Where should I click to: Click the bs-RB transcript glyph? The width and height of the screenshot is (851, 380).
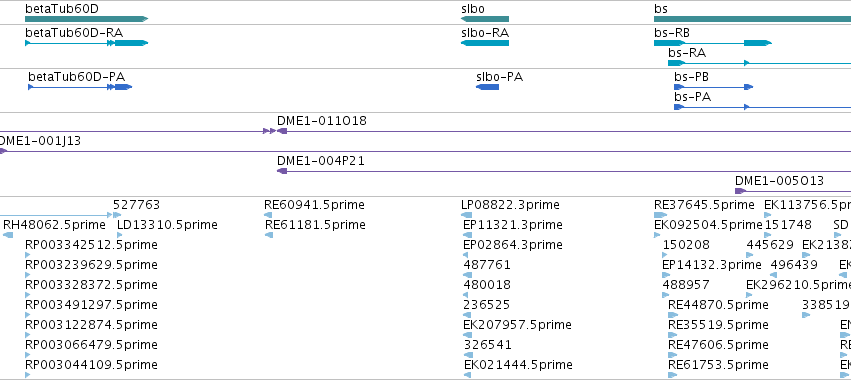pyautogui.click(x=713, y=43)
